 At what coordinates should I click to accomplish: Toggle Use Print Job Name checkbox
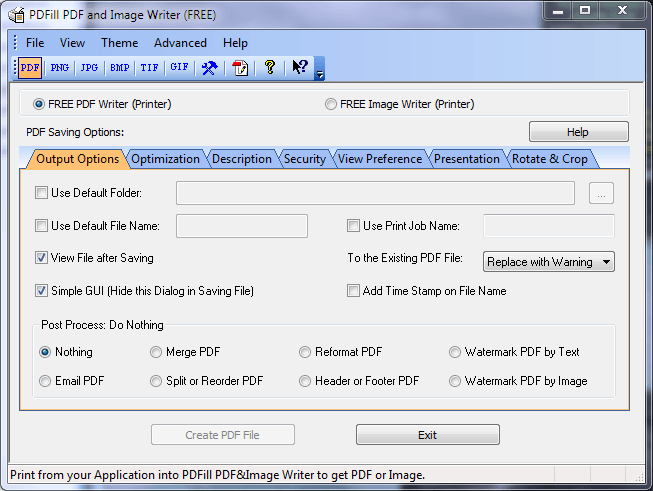(x=353, y=226)
